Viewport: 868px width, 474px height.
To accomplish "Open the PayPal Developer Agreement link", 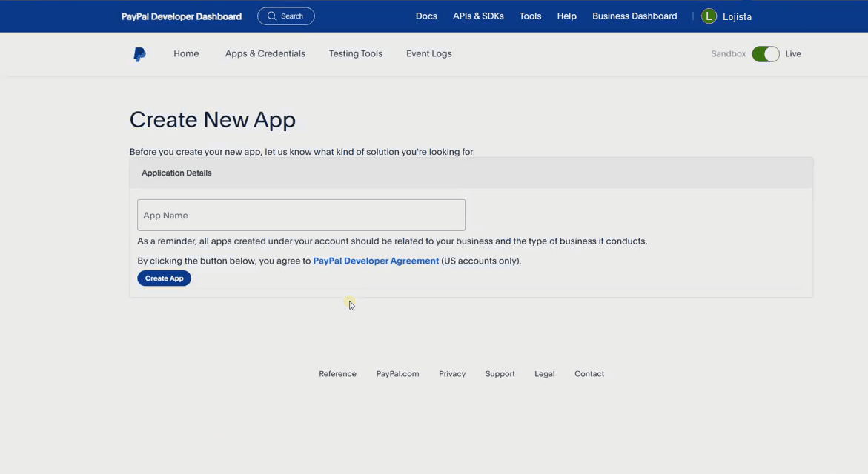I will point(376,261).
